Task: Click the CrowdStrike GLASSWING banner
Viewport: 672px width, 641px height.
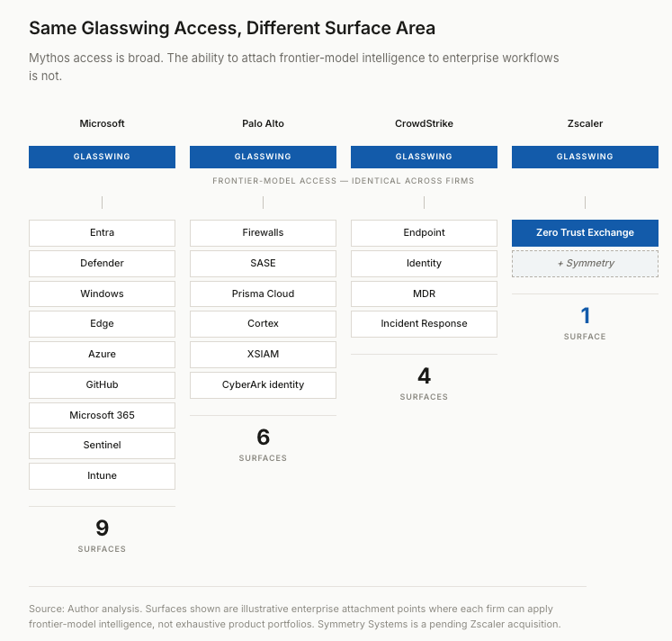Action: point(424,157)
